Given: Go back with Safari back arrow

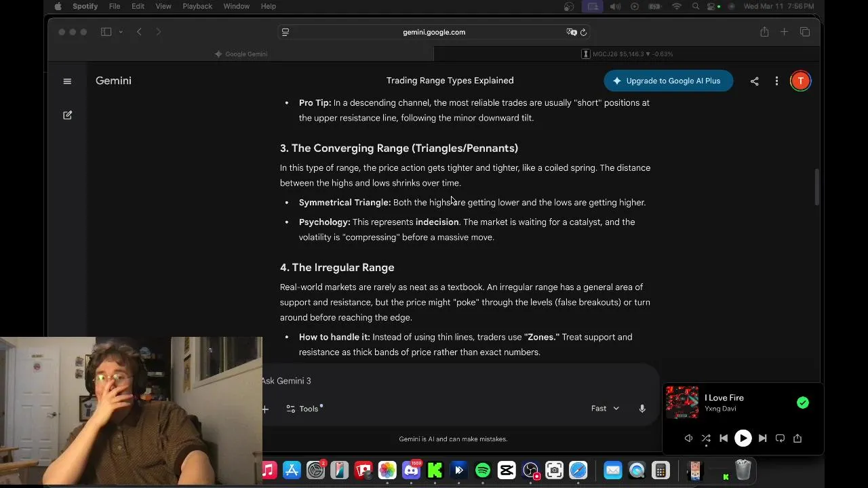Looking at the screenshot, I should click(139, 32).
